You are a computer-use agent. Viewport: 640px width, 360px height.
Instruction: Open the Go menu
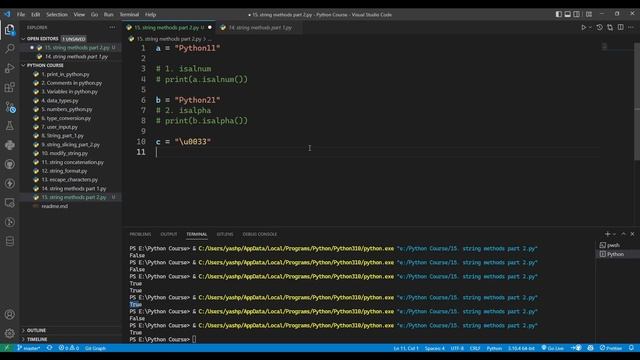pos(94,14)
